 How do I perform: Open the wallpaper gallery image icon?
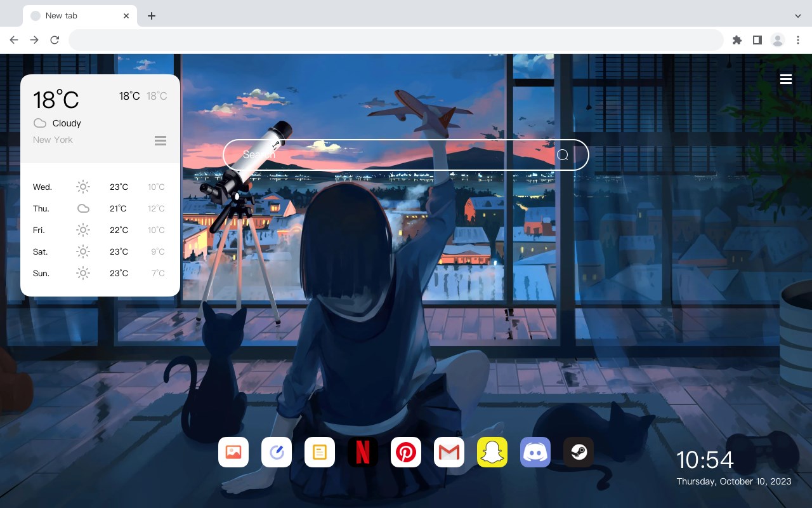(233, 452)
